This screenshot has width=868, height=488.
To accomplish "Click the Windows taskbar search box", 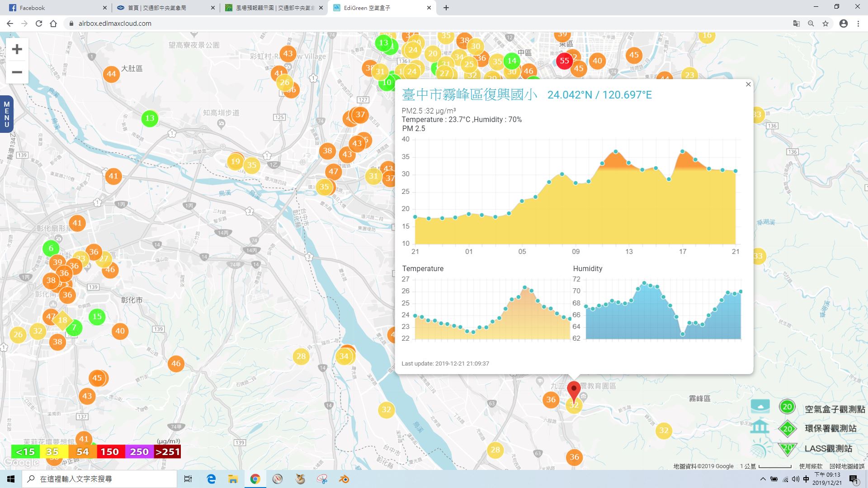I will pyautogui.click(x=99, y=479).
